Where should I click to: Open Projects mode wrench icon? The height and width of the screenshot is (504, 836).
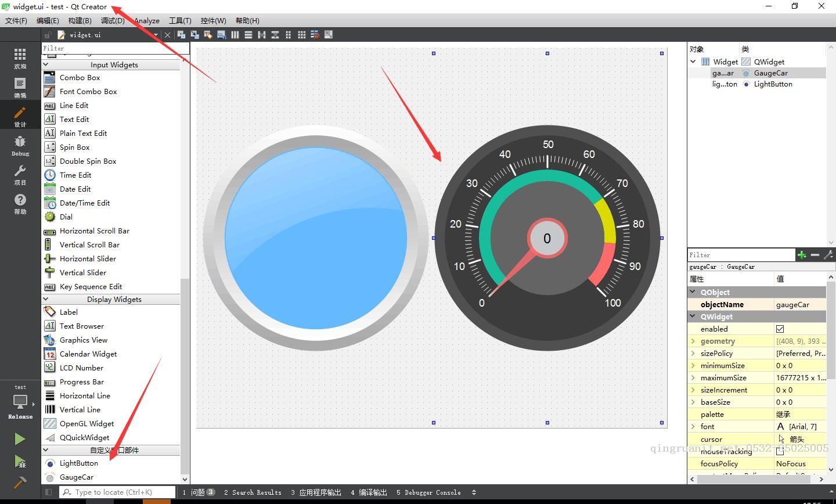[x=20, y=174]
